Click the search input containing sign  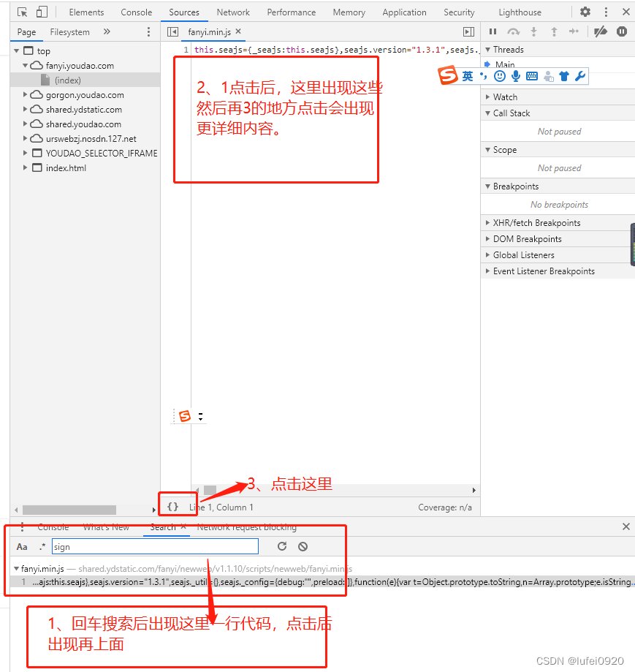[x=155, y=546]
